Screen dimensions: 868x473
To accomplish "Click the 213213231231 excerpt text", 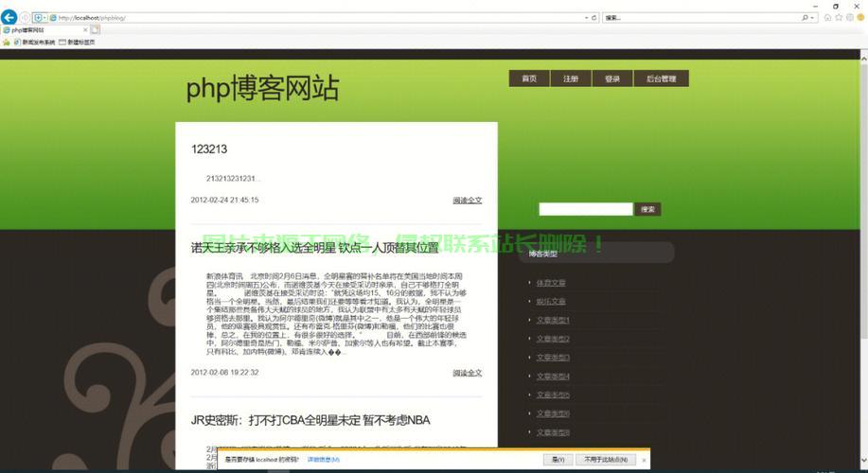I will pyautogui.click(x=233, y=178).
